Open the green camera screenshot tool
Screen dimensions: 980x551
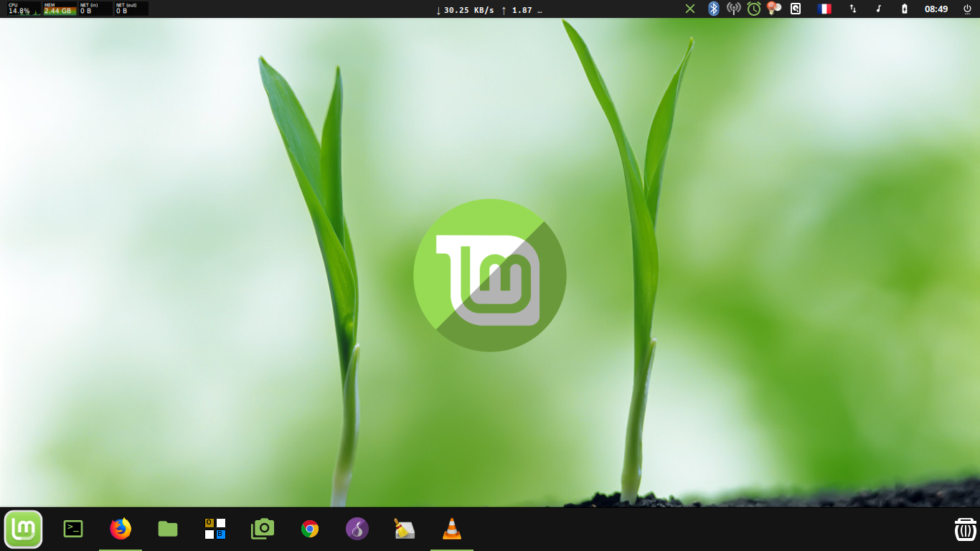tap(263, 529)
